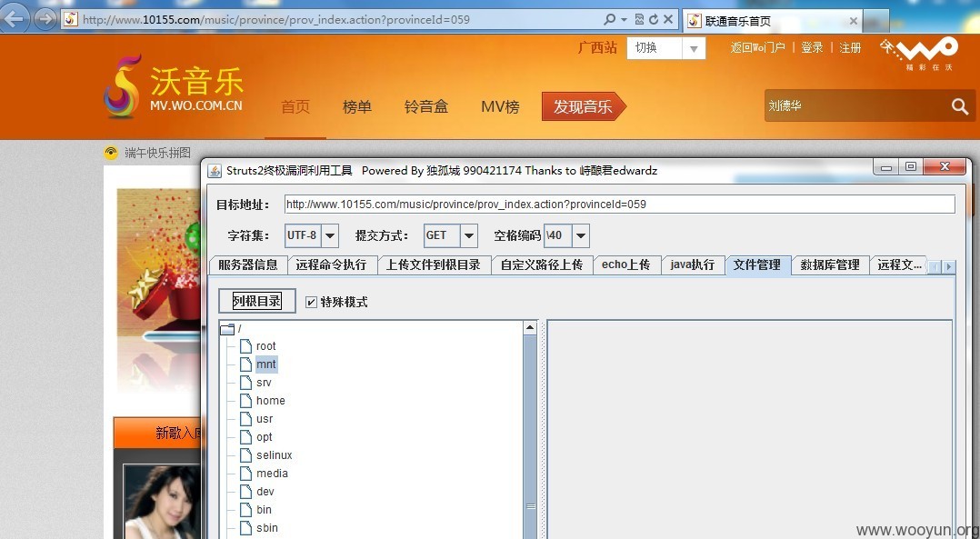Open the MV榜 navigation link
980x539 pixels.
tap(500, 107)
